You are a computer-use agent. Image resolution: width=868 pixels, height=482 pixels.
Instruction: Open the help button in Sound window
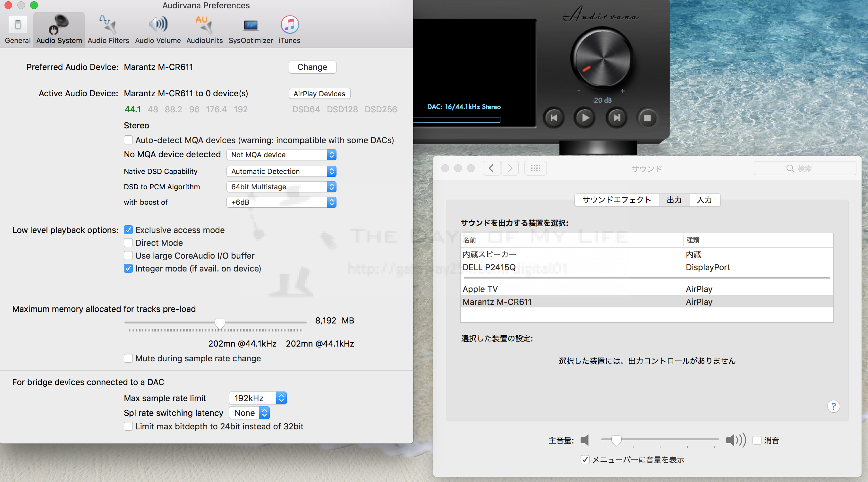click(833, 406)
